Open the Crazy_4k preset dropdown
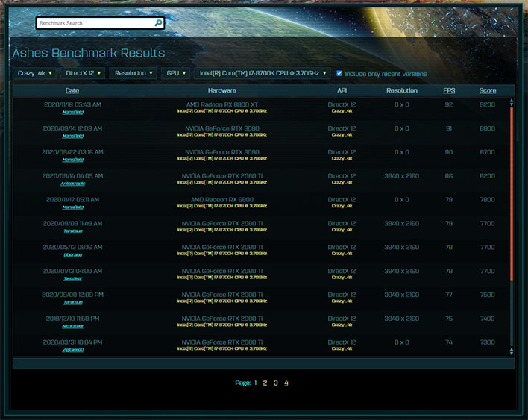 [34, 74]
